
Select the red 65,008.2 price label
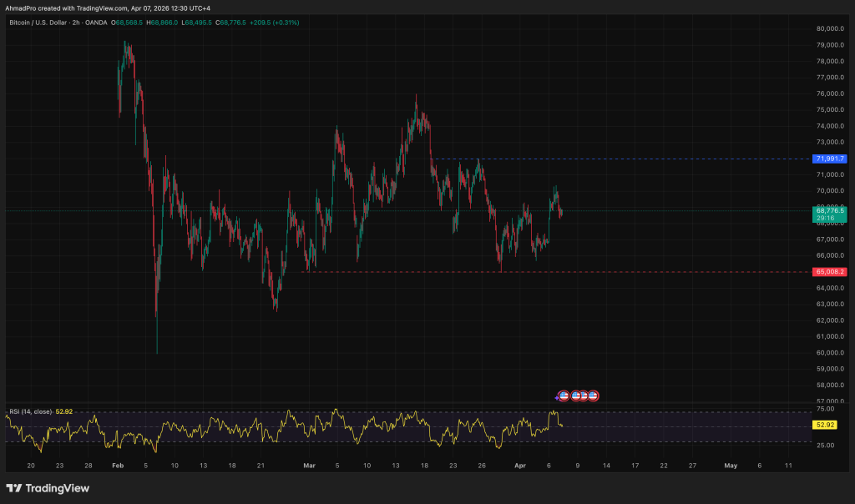point(830,272)
